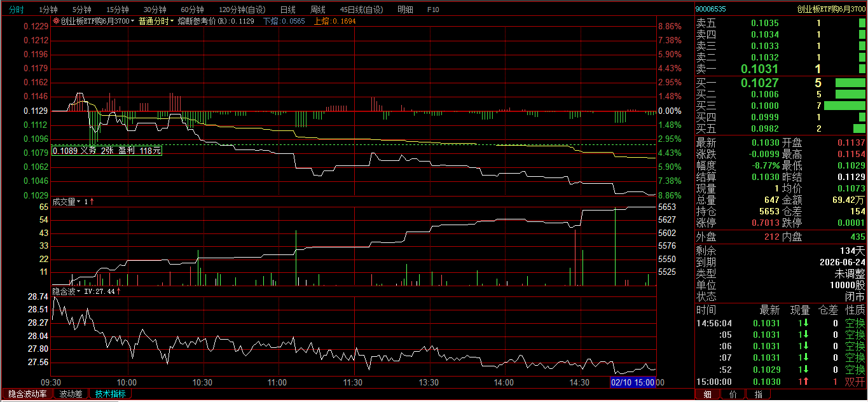Click the 买一 green volume bar
Image resolution: width=868 pixels, height=402 pixels.
[850, 83]
